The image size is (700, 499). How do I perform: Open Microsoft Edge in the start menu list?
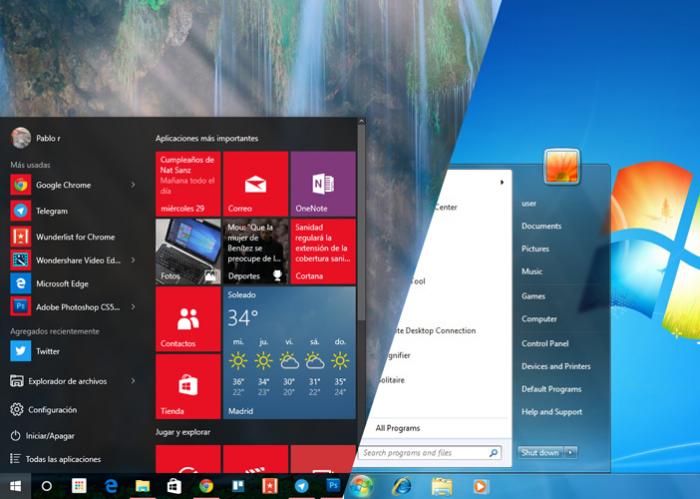point(63,283)
